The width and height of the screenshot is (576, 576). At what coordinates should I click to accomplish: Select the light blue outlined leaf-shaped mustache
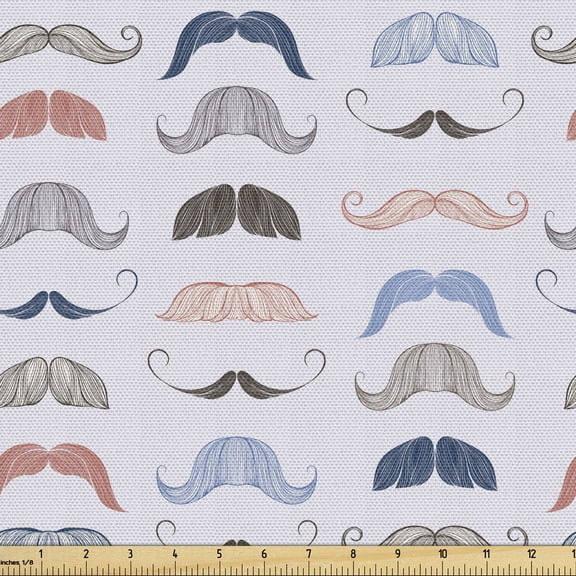click(x=435, y=39)
